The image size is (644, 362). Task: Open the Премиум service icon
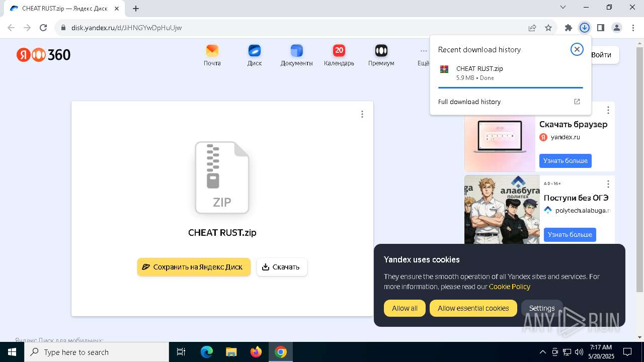(x=381, y=55)
